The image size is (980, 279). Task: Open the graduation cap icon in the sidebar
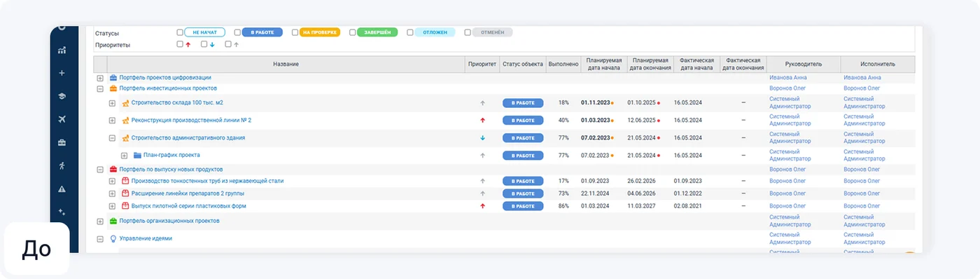tap(62, 96)
